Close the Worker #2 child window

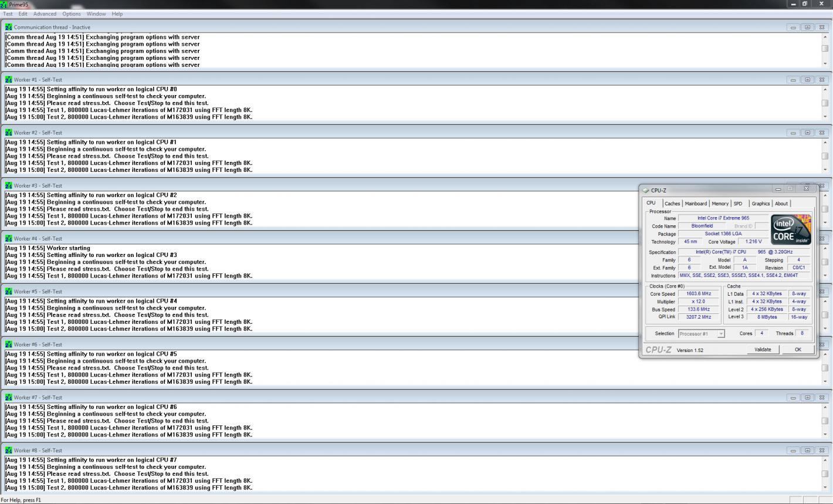(x=822, y=133)
